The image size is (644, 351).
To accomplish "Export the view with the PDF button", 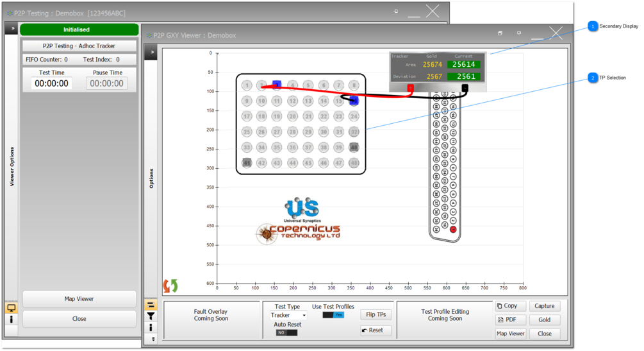I will click(x=510, y=320).
